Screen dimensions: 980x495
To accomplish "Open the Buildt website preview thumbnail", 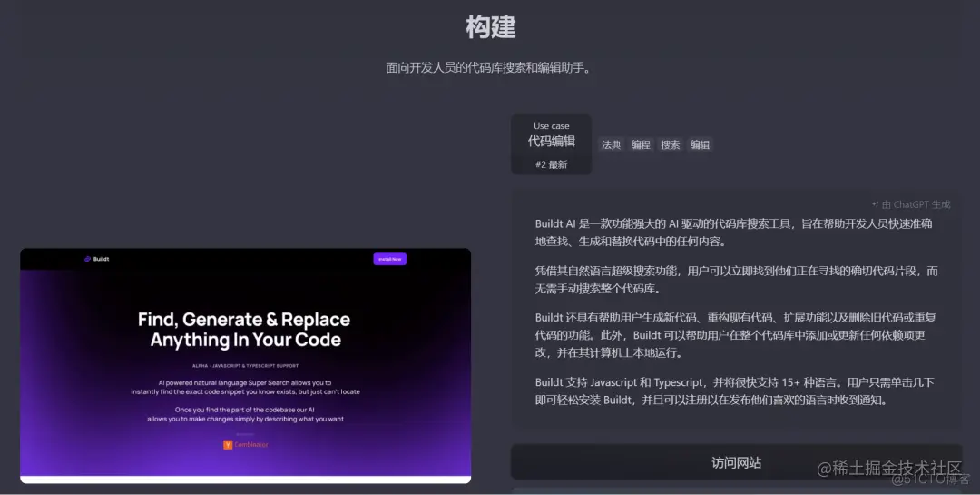I will tap(246, 365).
